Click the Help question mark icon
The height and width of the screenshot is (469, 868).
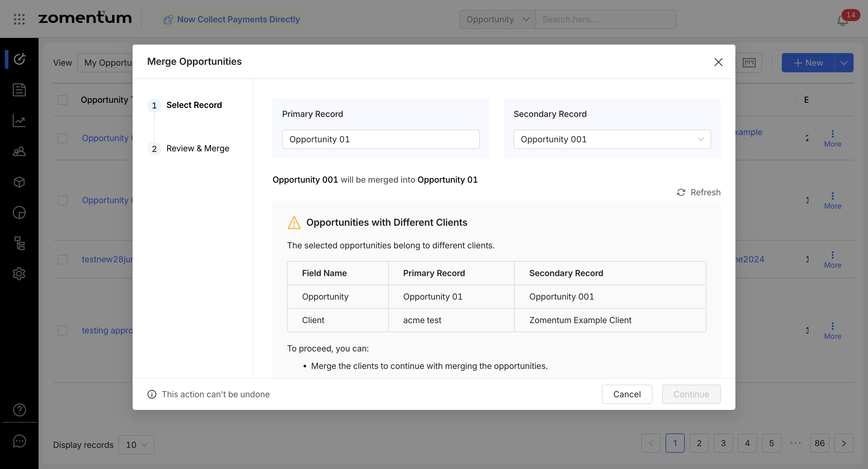point(19,410)
